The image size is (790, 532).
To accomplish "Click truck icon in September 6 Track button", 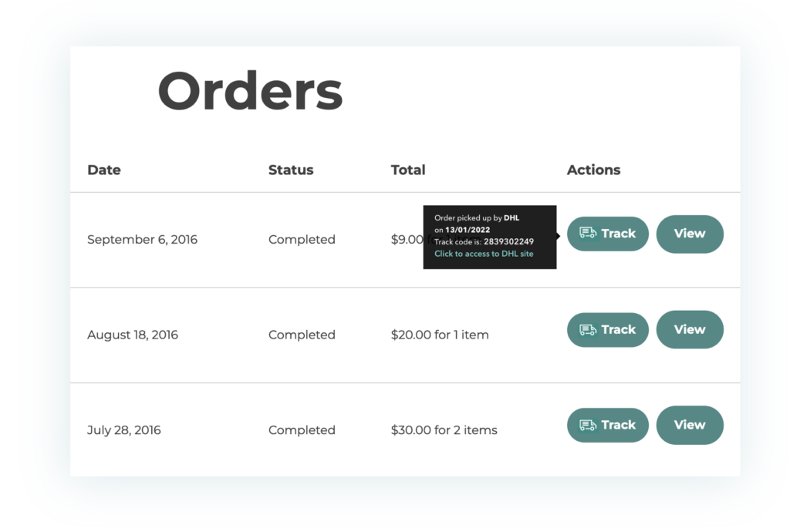I will (x=588, y=234).
